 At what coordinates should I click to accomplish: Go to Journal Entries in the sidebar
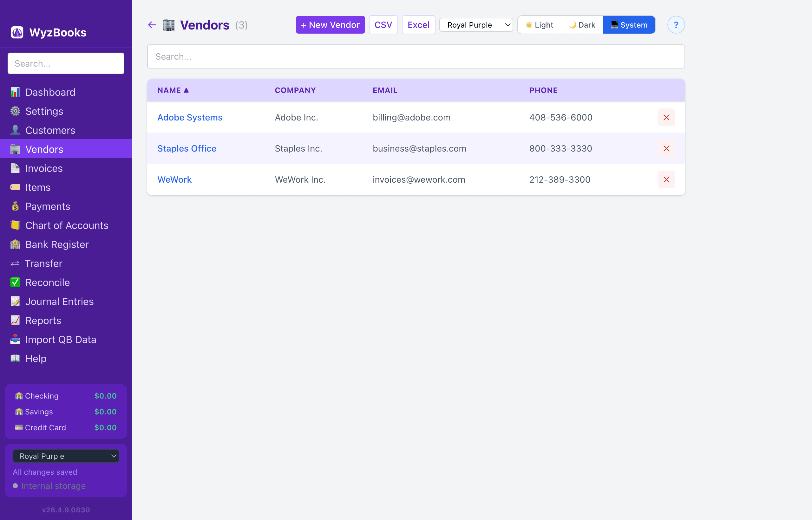tap(59, 302)
